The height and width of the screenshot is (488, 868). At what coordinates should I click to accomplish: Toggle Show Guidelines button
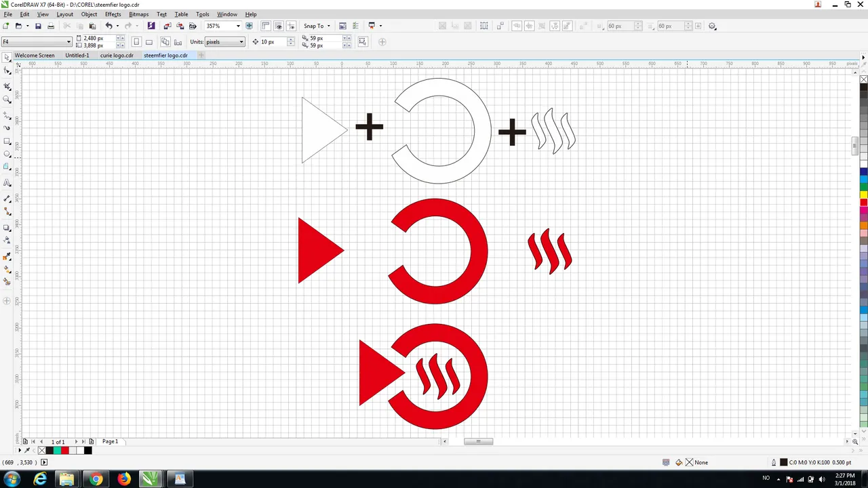(291, 26)
